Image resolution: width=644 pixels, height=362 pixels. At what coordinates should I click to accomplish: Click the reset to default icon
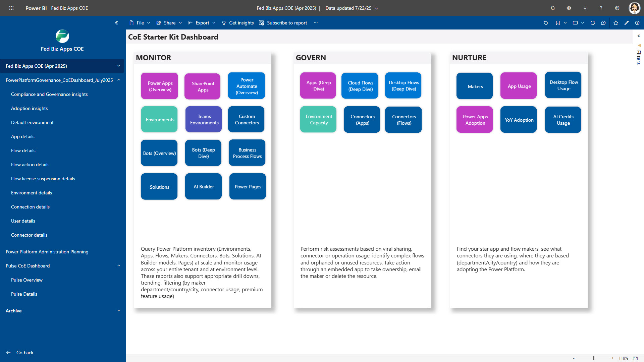546,23
